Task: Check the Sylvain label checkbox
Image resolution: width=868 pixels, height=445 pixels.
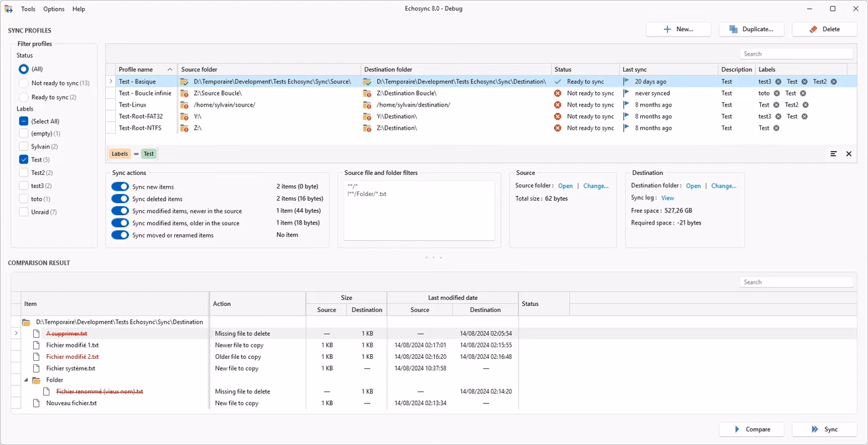Action: pyautogui.click(x=24, y=147)
